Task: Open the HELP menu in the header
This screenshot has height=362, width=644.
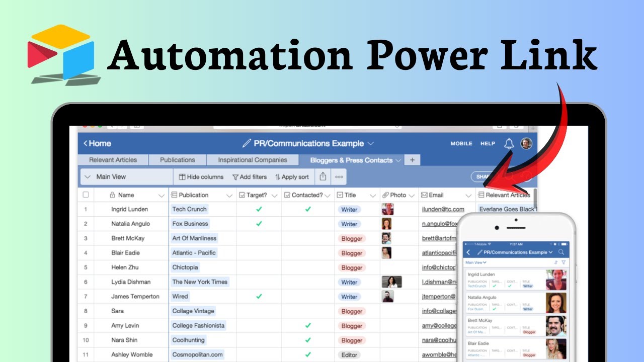Action: point(488,144)
